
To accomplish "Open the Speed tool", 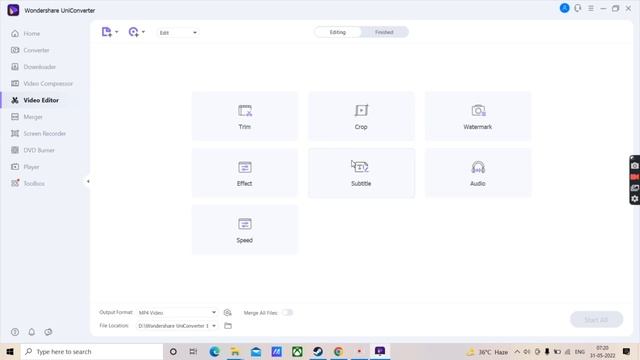I will (x=245, y=230).
